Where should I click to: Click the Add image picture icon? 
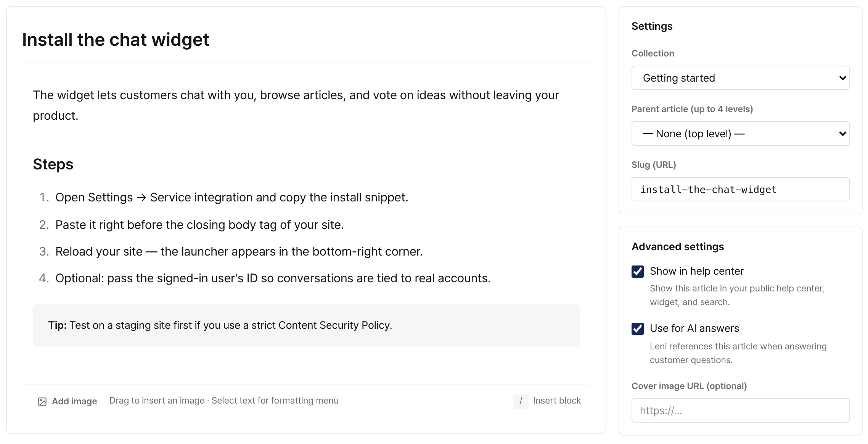tap(42, 401)
